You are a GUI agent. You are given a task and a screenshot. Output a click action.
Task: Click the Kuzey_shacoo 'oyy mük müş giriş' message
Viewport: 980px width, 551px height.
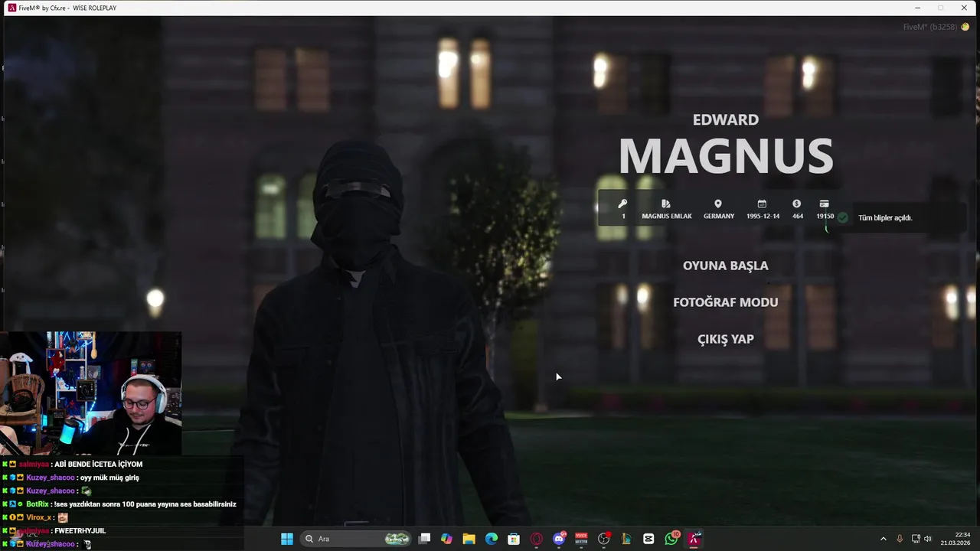71,478
